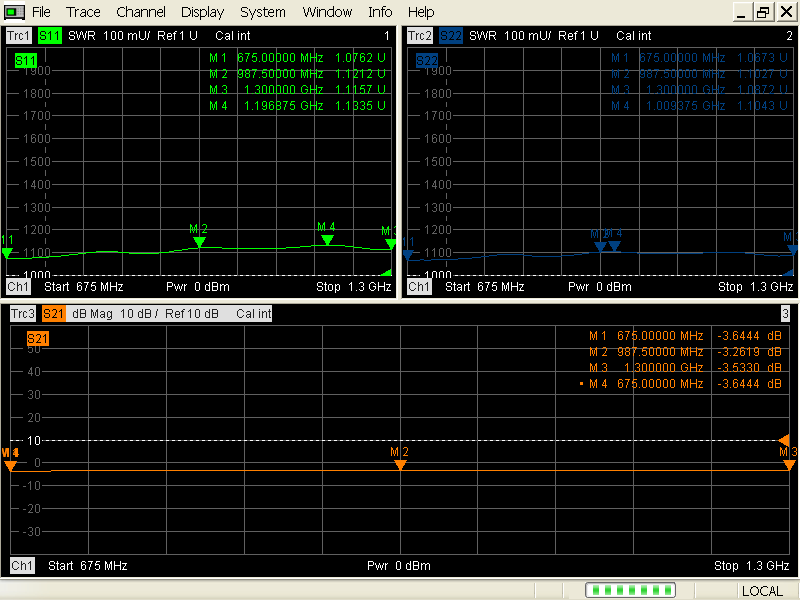Screen dimensions: 800x600
Task: Click 'Stop 1.3 GHz' in diagram 3
Action: 752,565
